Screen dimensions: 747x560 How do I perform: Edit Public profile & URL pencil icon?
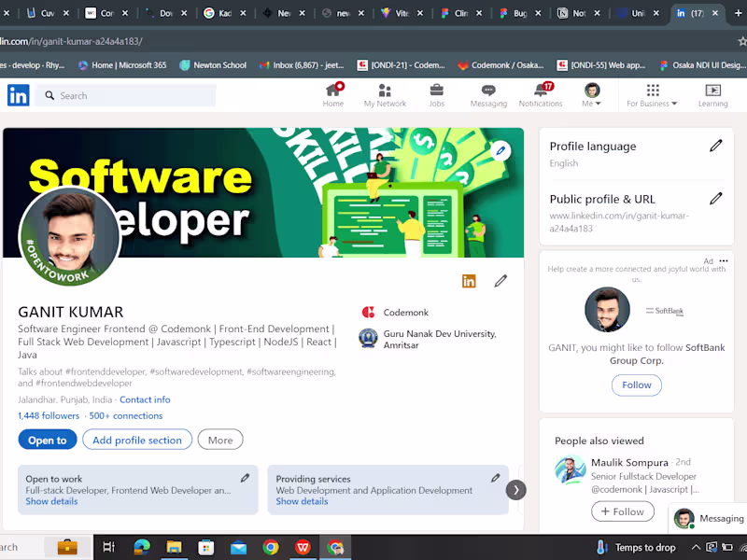coord(715,199)
